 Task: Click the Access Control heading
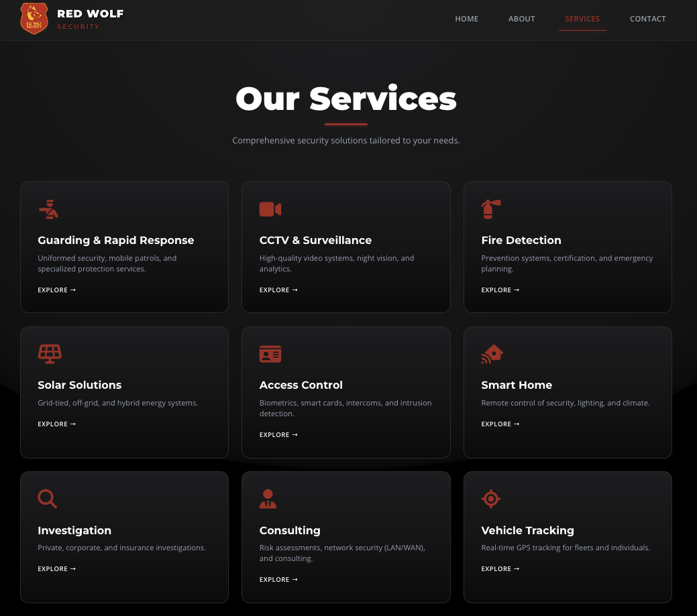[x=301, y=385]
